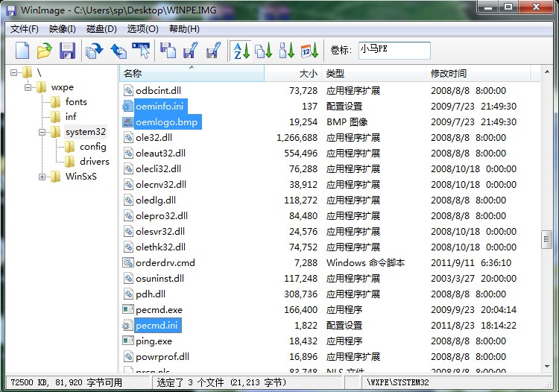Select the olecli32.dll file name
The height and width of the screenshot is (392, 559).
tap(158, 169)
